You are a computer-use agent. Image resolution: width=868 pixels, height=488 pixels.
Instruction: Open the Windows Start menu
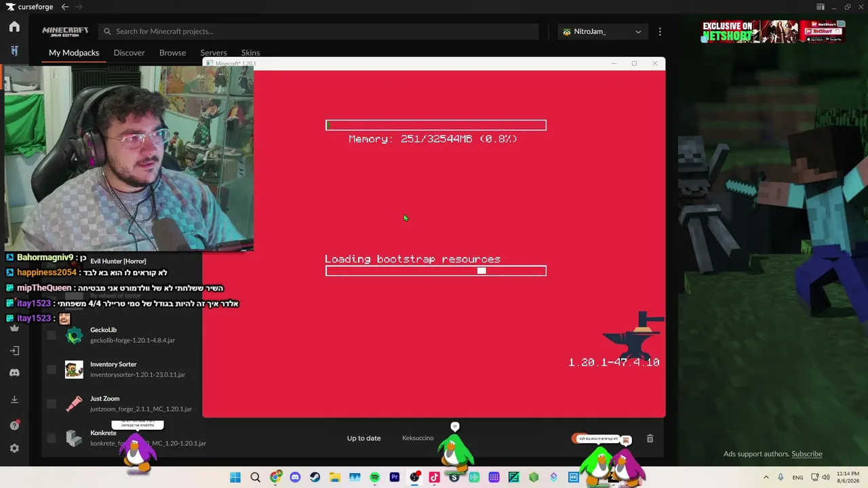click(235, 477)
